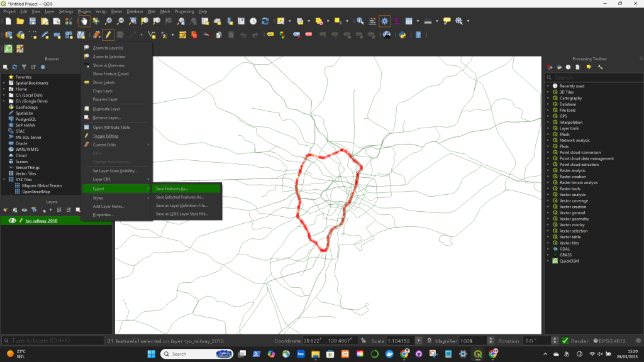Viewport: 644px width, 362px height.
Task: Open the Map Tips speech bubble icon
Action: pos(447,21)
